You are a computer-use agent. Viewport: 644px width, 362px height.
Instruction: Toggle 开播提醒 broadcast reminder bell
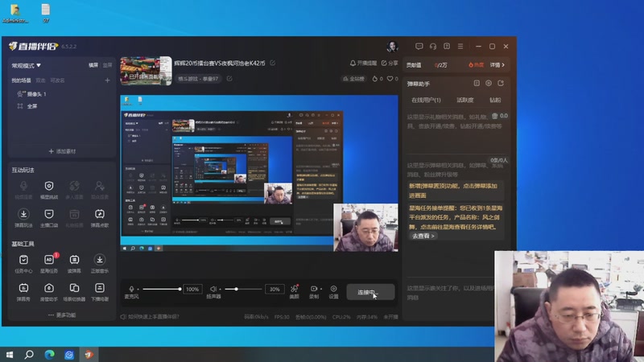pyautogui.click(x=363, y=64)
